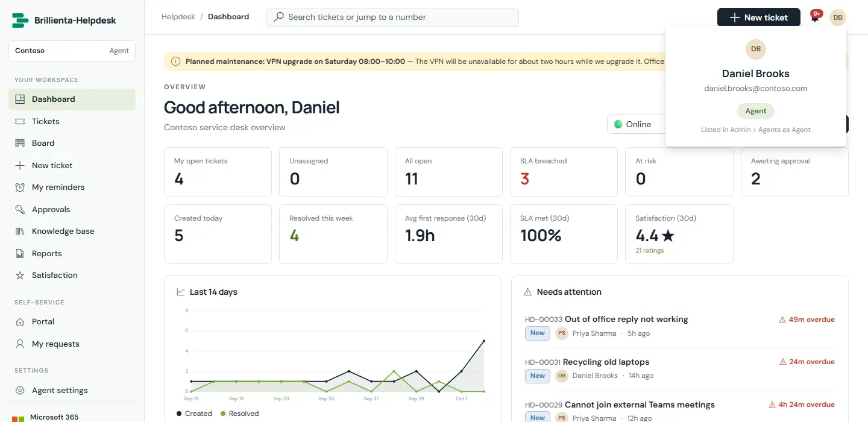This screenshot has width=868, height=422.
Task: Open the Online status dropdown
Action: coord(637,124)
